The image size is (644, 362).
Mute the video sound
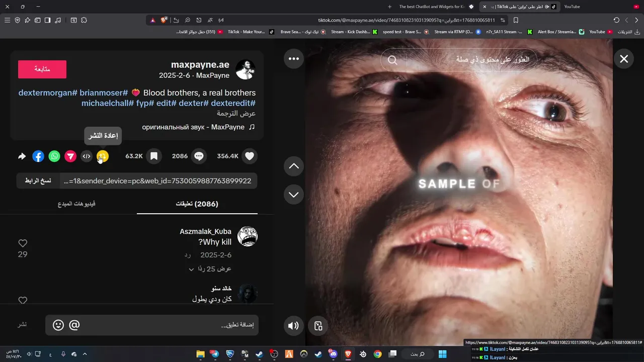coord(293,326)
